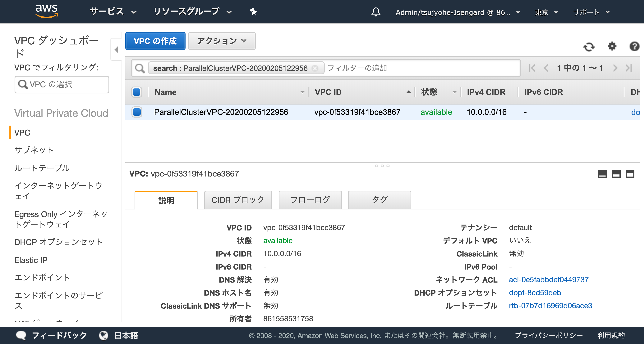Go to last page of results
Image resolution: width=644 pixels, height=344 pixels.
pyautogui.click(x=629, y=68)
